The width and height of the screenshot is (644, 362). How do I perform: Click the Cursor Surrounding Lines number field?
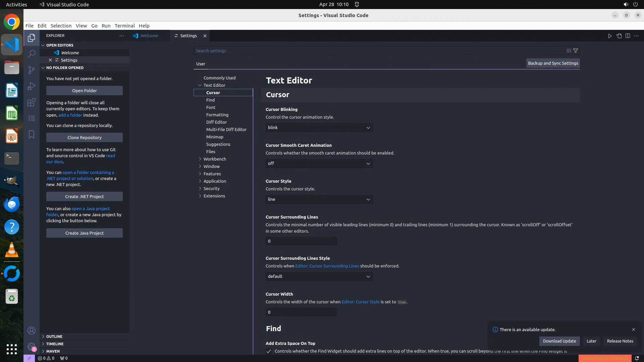301,241
